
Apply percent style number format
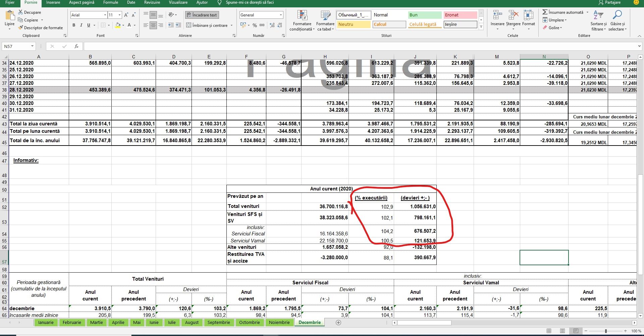point(255,25)
